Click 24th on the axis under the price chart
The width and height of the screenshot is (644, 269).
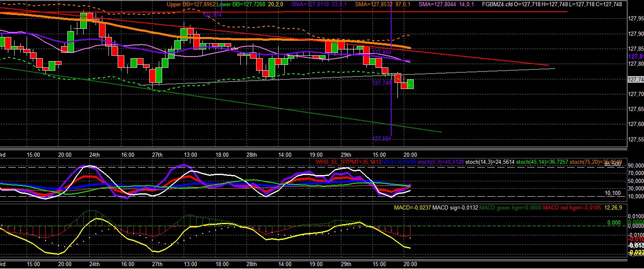pos(94,155)
